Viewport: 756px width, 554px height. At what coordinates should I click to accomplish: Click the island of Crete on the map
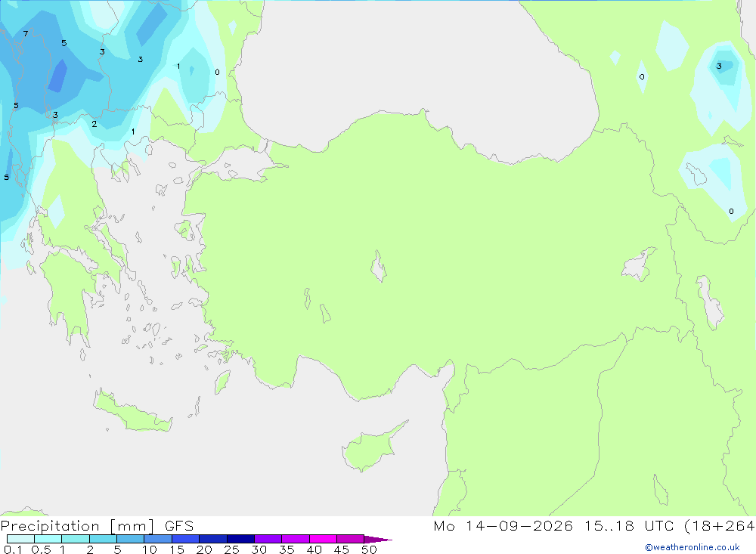[131, 412]
